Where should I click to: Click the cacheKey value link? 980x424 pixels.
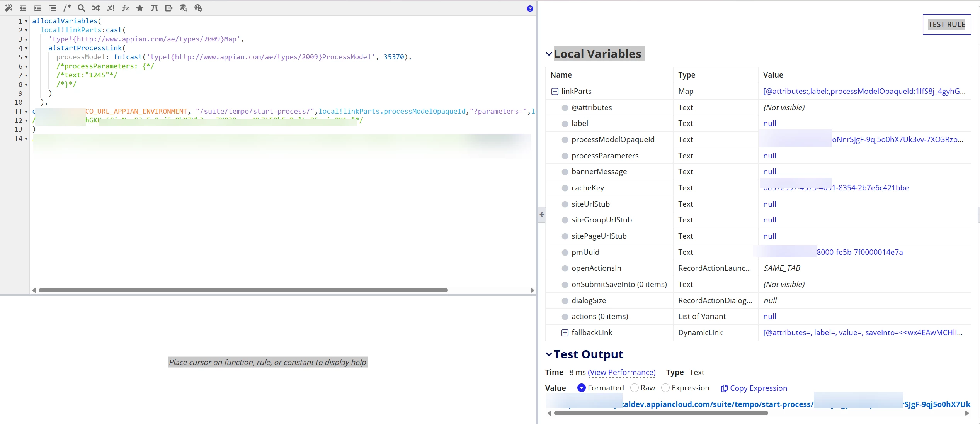pyautogui.click(x=836, y=188)
